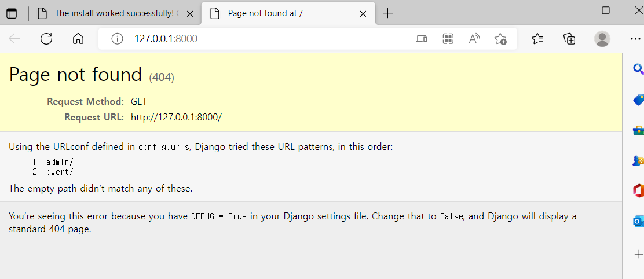Open a new tab with plus button
This screenshot has width=644, height=279.
pos(387,13)
